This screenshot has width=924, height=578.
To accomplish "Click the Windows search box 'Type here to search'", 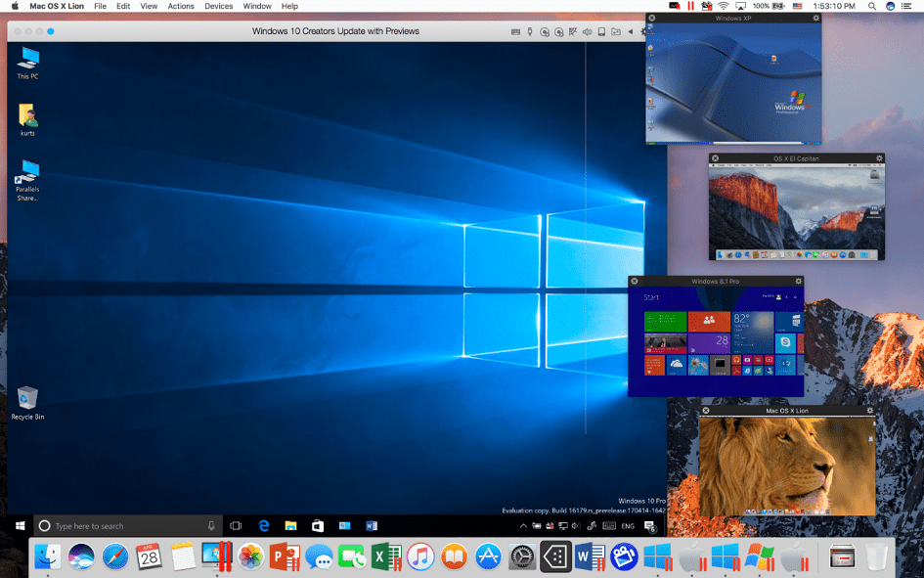I will coord(128,525).
